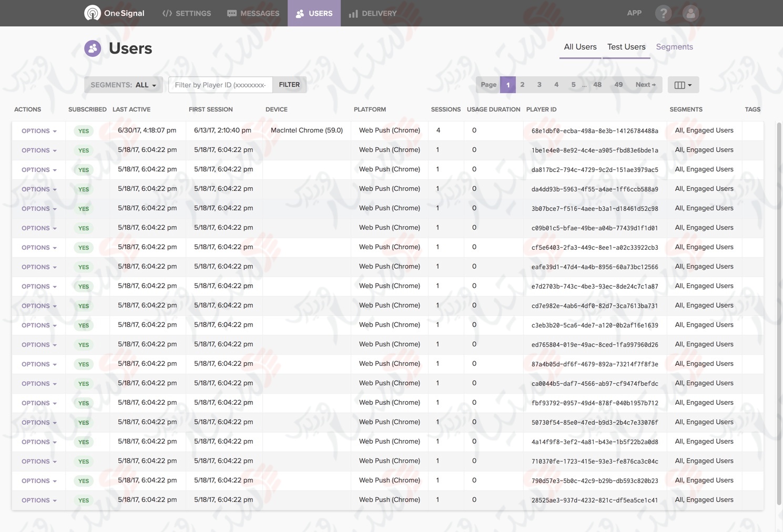
Task: Go to the Next page
Action: tap(645, 85)
